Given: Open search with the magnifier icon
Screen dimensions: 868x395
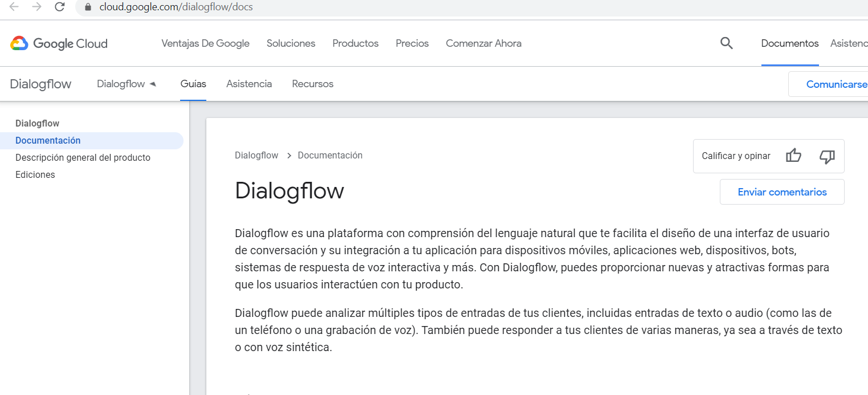Looking at the screenshot, I should point(726,43).
